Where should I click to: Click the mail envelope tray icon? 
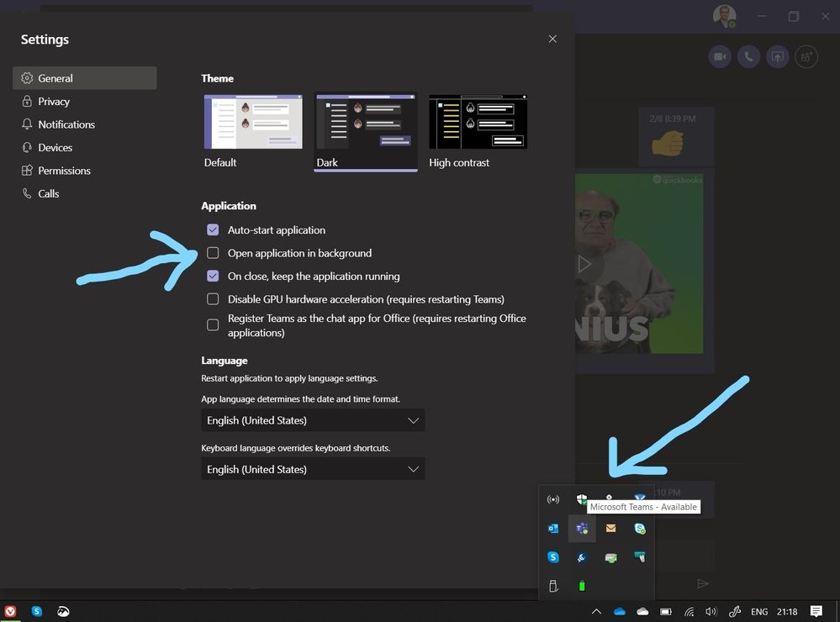(610, 529)
